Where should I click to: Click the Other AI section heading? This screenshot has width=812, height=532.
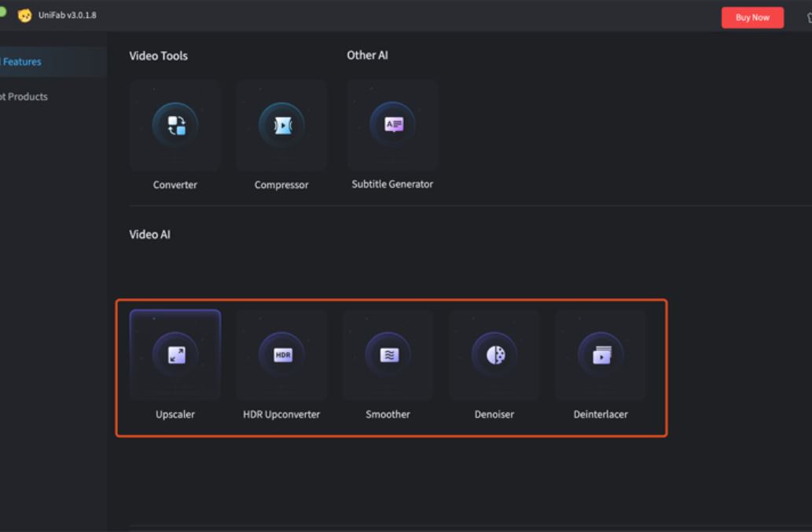368,55
